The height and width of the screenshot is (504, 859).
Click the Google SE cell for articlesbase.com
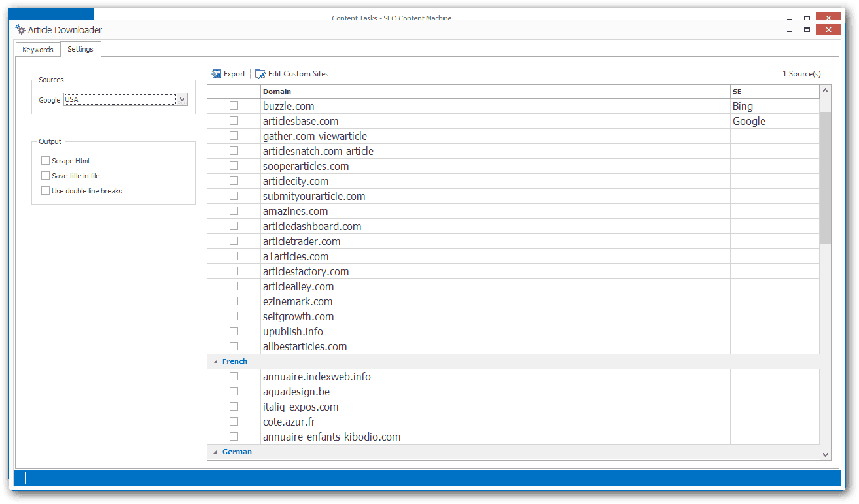[x=775, y=121]
